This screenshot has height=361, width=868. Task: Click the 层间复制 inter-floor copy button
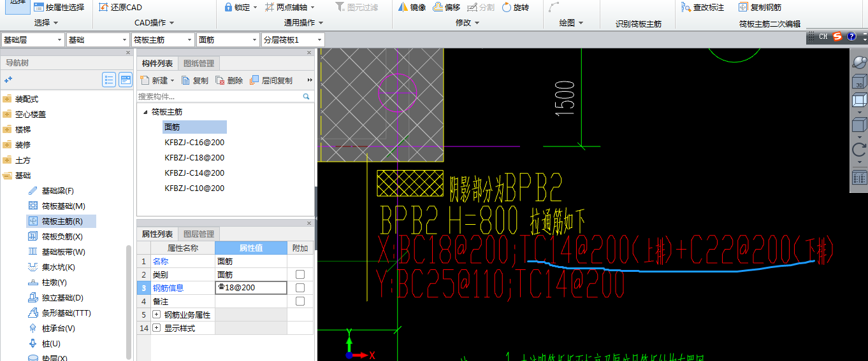[x=271, y=80]
